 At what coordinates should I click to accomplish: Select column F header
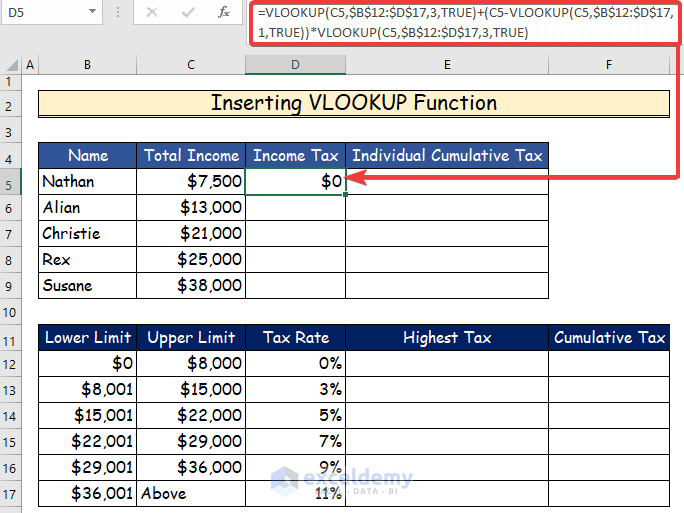point(609,65)
